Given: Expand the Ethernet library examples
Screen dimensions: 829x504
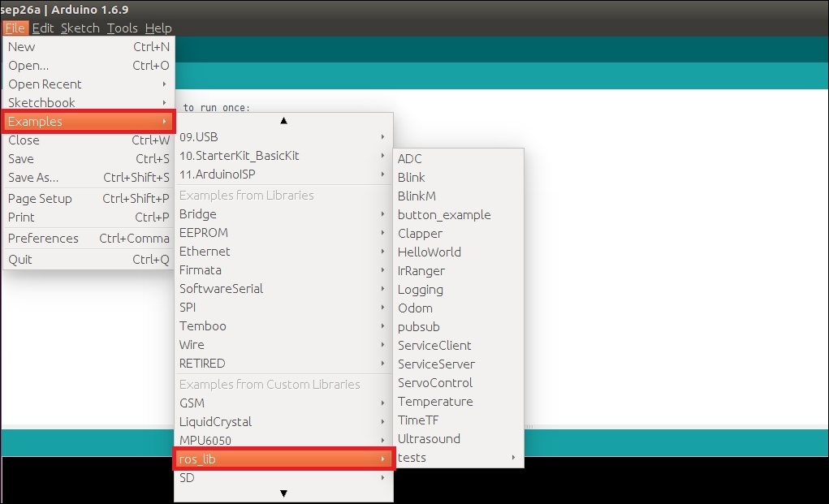Looking at the screenshot, I should pos(284,252).
